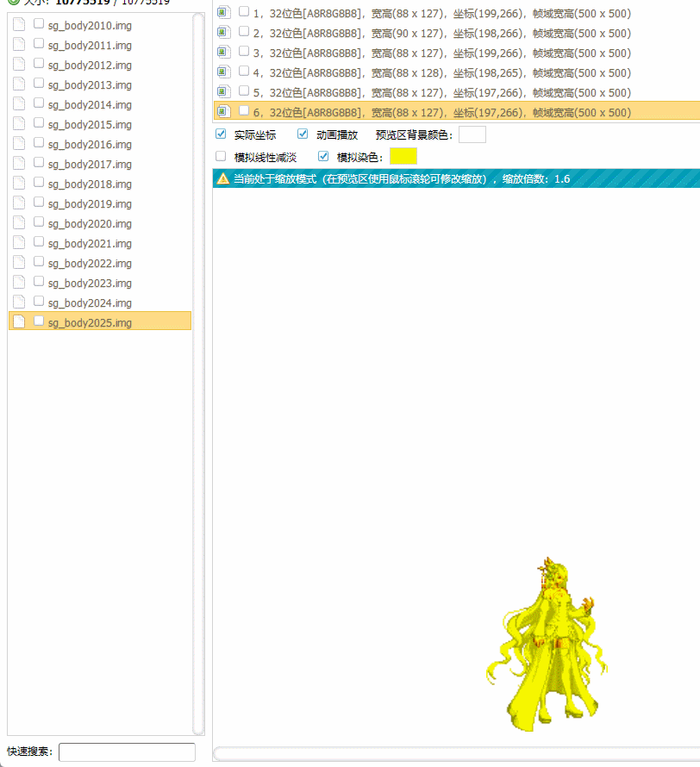Click the image icon of frame 3

point(222,53)
